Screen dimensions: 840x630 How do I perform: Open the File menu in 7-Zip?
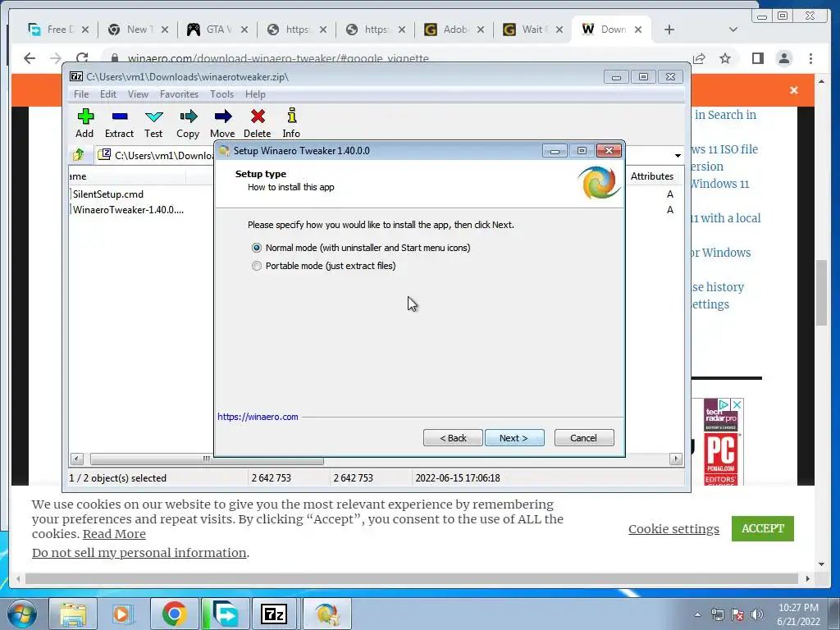click(x=81, y=94)
